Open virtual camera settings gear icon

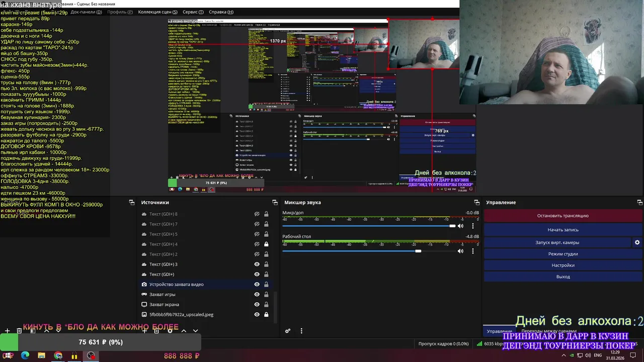637,242
